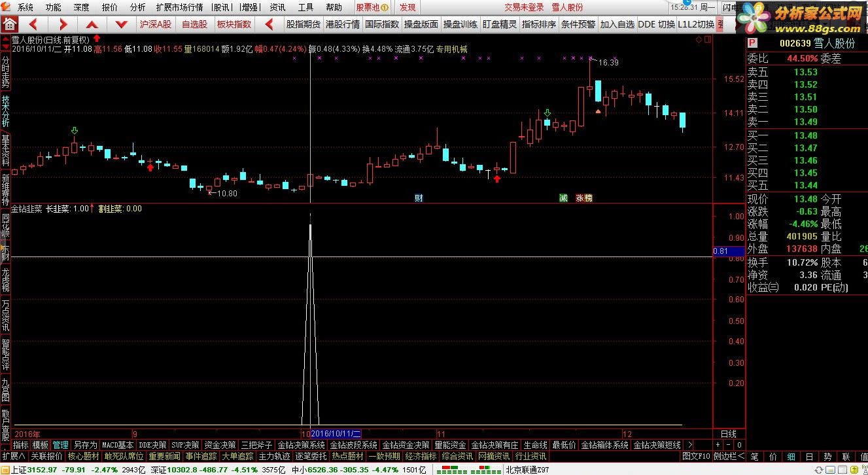
Task: Select the 龙虎榜 side tab
Action: [x=5, y=279]
